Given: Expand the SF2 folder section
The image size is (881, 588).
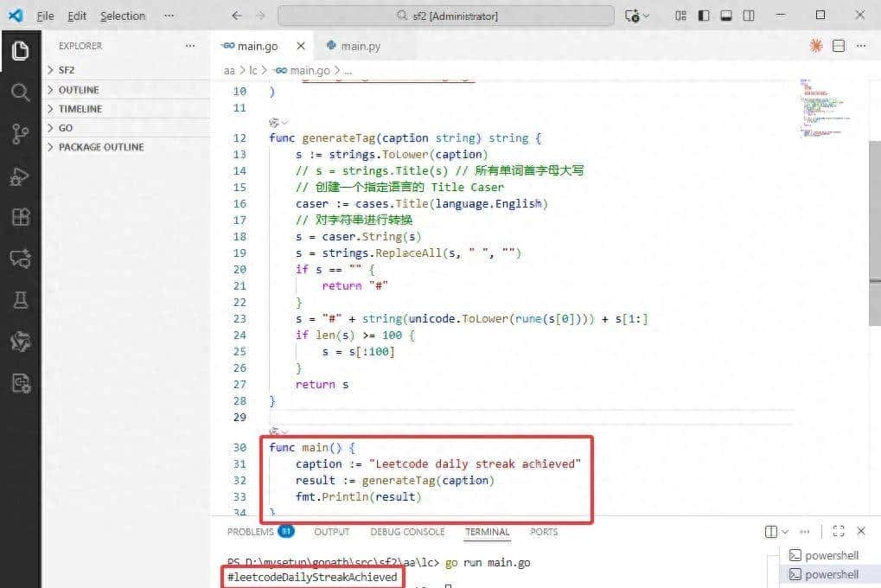Looking at the screenshot, I should pos(67,70).
